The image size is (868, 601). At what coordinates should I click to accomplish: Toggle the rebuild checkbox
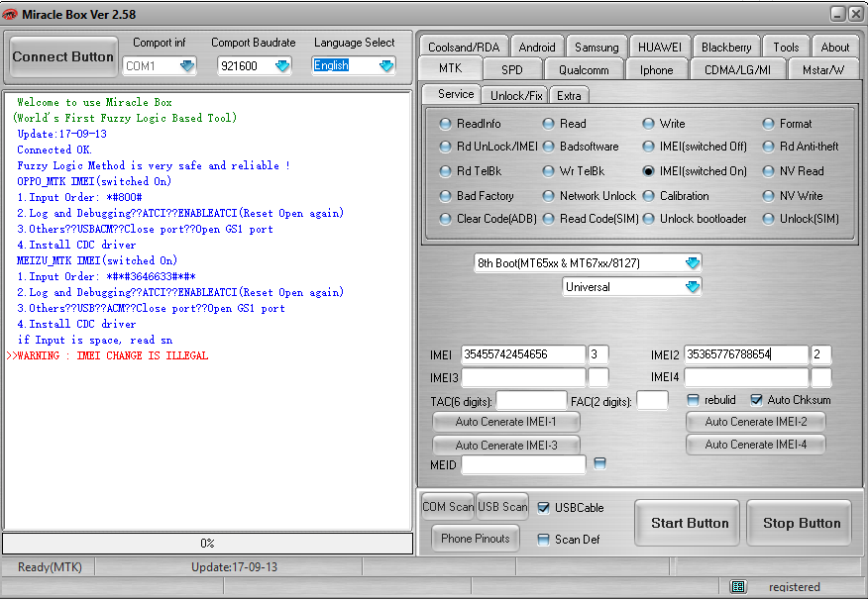[693, 400]
